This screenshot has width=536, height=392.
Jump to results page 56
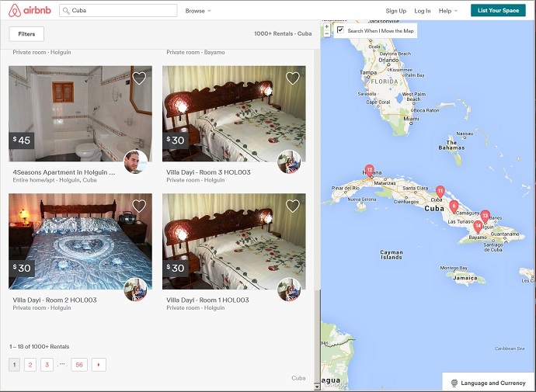point(79,365)
